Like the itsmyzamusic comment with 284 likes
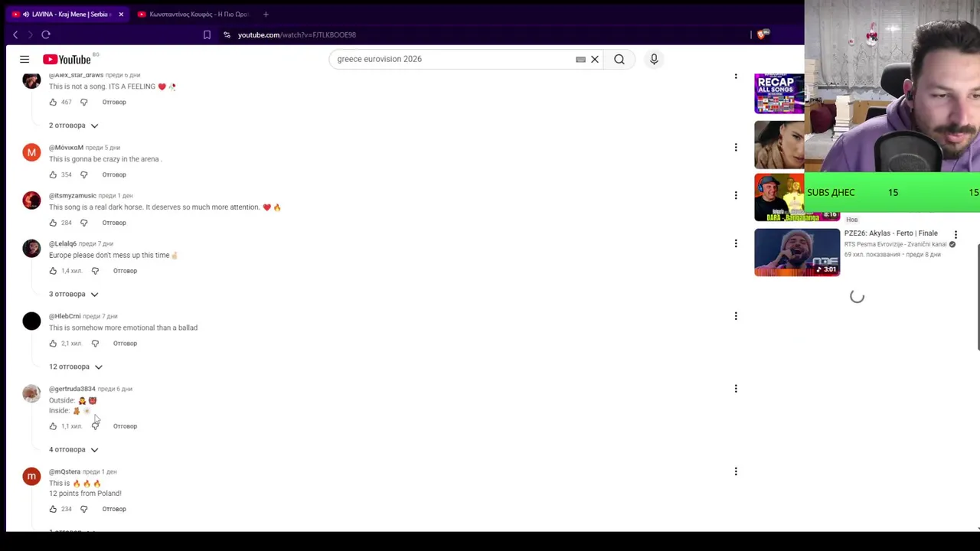The image size is (980, 551). pos(53,223)
